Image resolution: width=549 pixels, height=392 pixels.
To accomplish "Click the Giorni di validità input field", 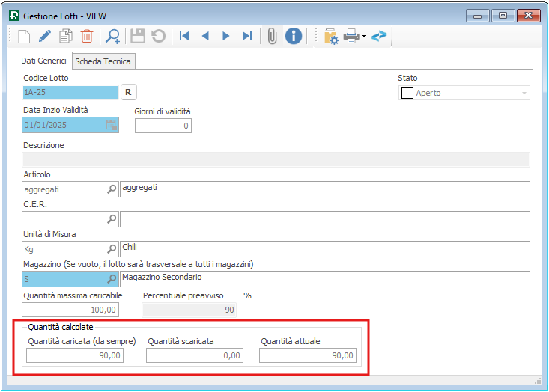I will point(163,126).
